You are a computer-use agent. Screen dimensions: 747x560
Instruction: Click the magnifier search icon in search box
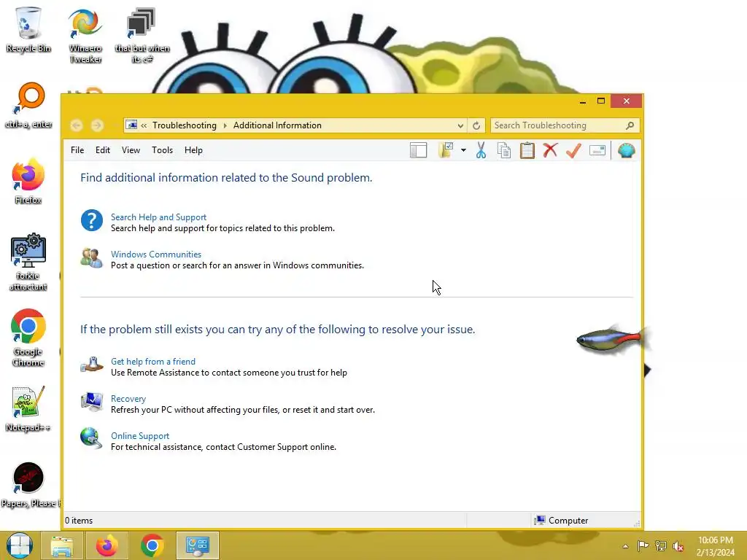tap(630, 125)
